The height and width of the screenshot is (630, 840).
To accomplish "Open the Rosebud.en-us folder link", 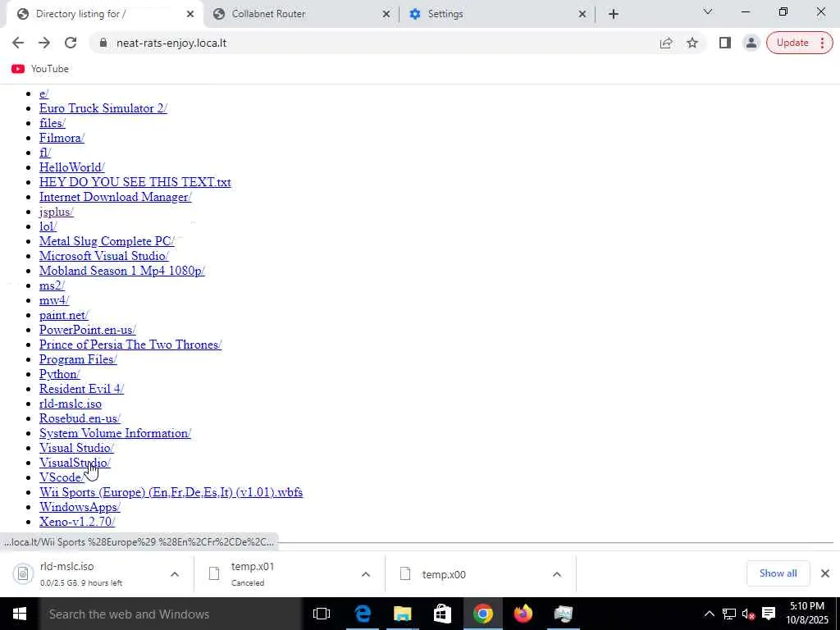I will (80, 418).
